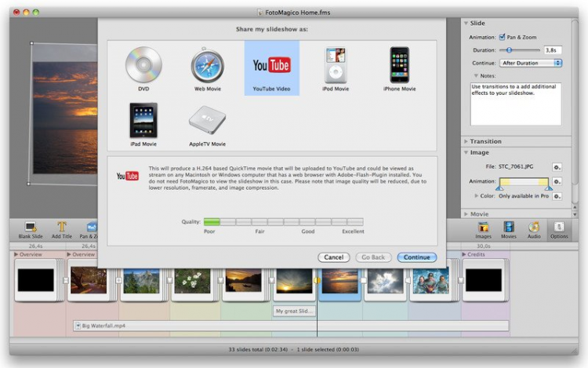Viewport: 588px width, 368px height.
Task: Click the Continue button
Action: (416, 257)
